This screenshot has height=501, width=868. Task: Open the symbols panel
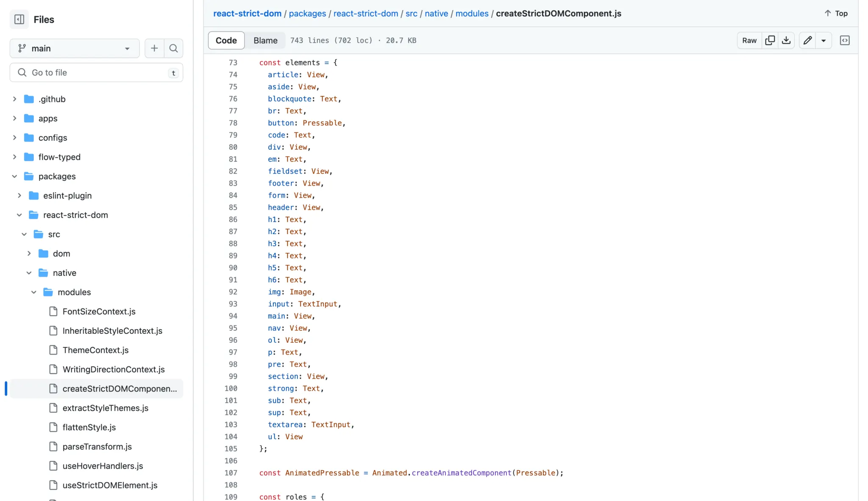(845, 40)
